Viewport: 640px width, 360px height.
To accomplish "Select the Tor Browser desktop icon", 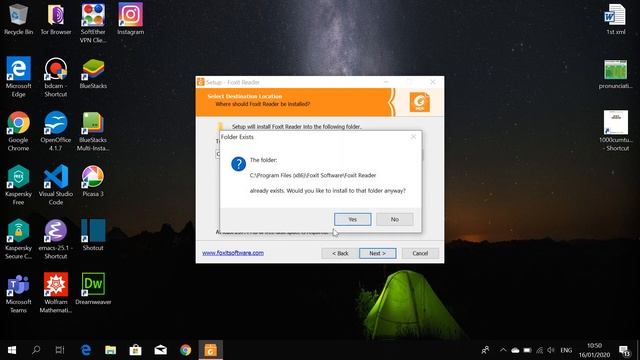I will click(x=56, y=19).
